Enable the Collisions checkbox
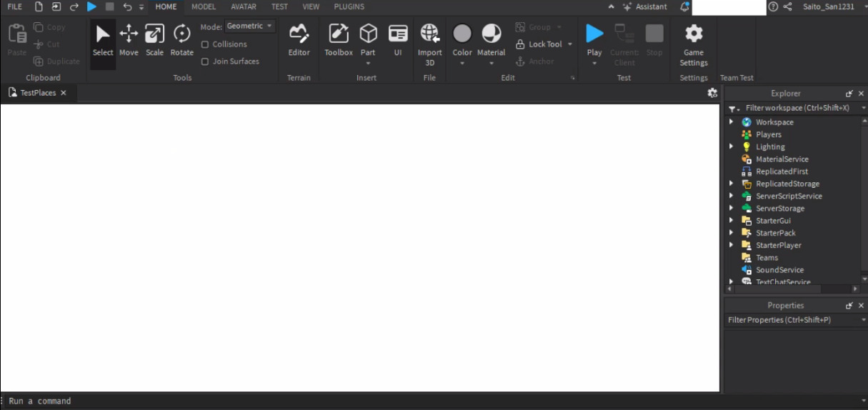 tap(205, 44)
